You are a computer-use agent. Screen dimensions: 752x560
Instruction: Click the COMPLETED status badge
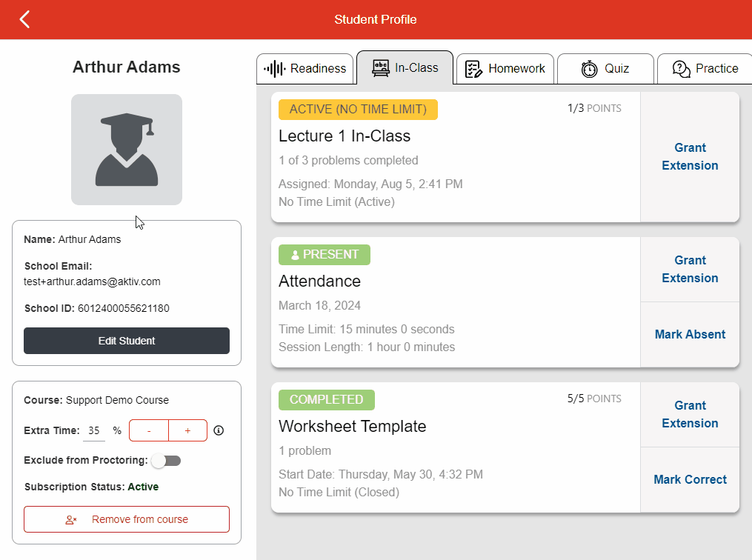coord(327,400)
